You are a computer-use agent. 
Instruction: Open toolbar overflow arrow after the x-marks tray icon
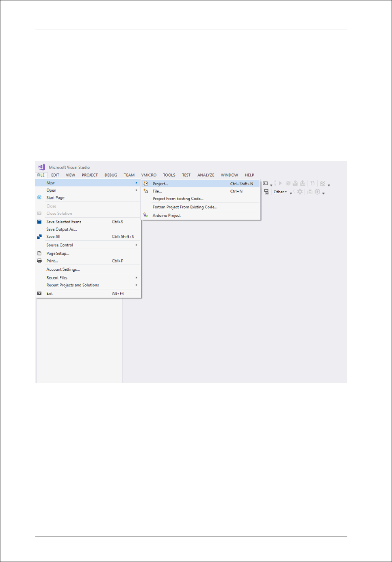coord(329,185)
